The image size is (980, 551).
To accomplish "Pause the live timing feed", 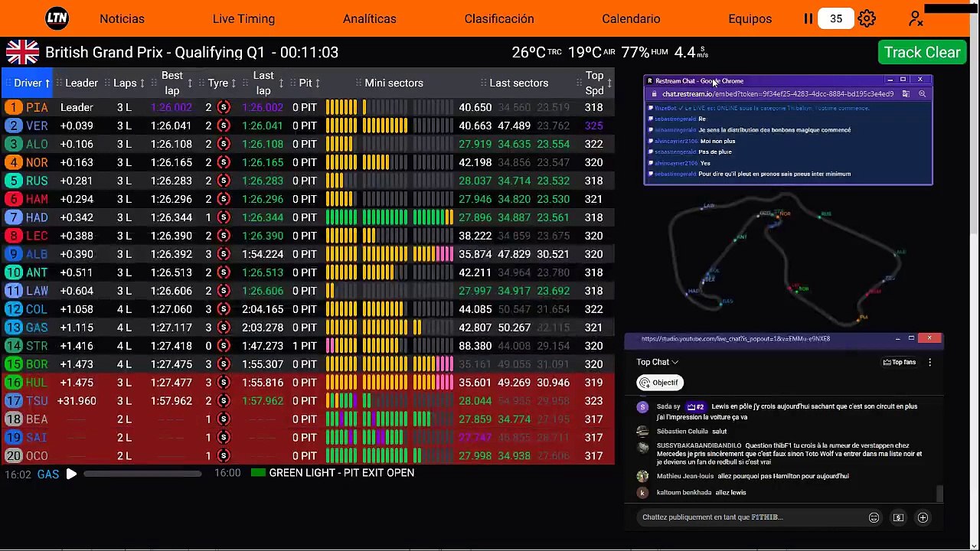I will [x=808, y=18].
